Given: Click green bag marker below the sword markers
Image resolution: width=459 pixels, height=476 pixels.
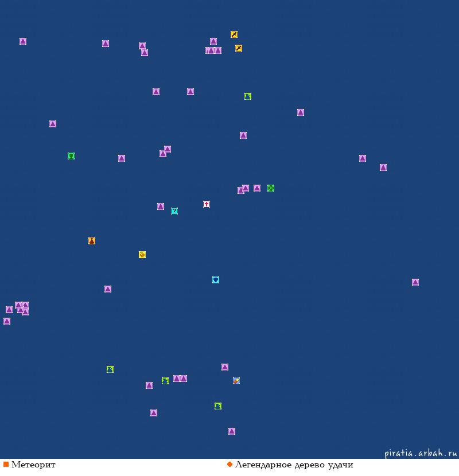Looking at the screenshot, I should coord(248,96).
